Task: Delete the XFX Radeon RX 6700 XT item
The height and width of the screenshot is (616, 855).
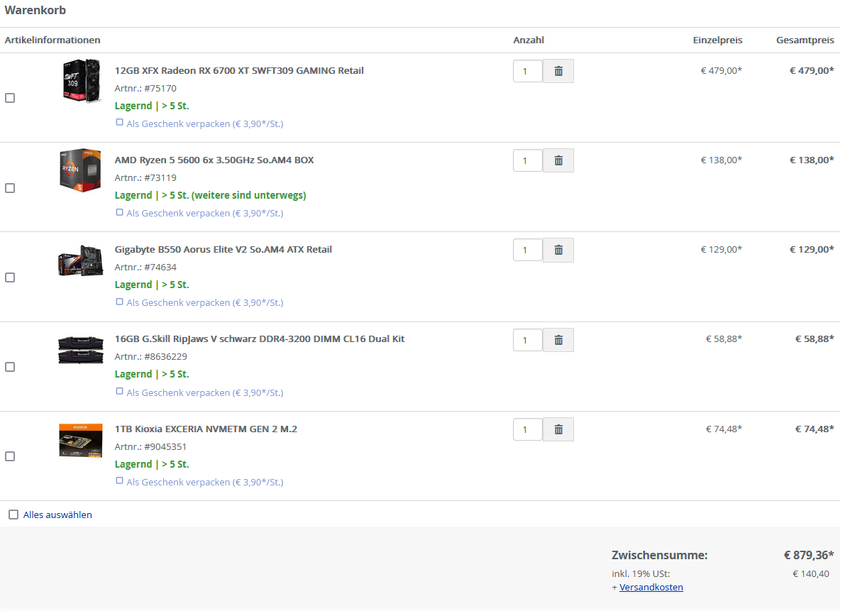Action: [558, 71]
